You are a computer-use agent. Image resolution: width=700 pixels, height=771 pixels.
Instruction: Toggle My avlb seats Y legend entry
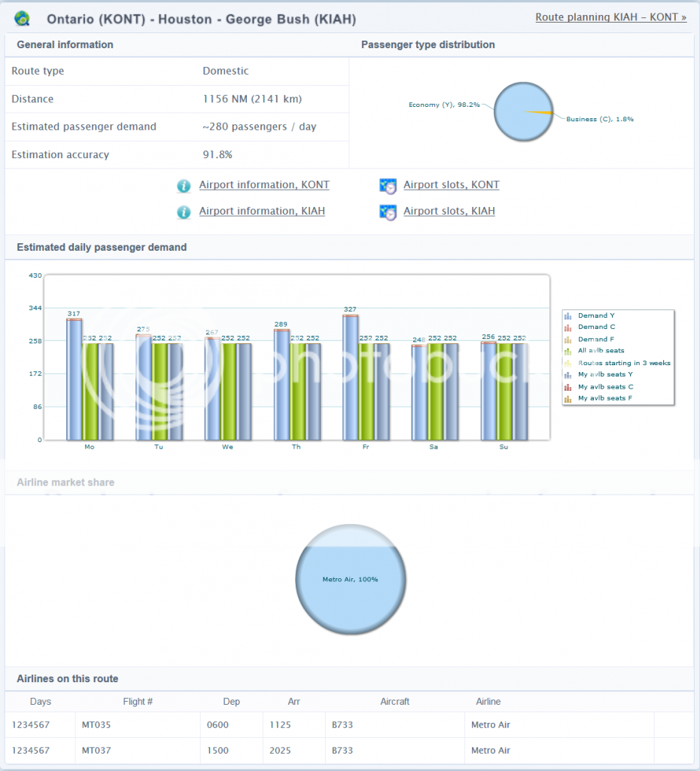point(604,374)
